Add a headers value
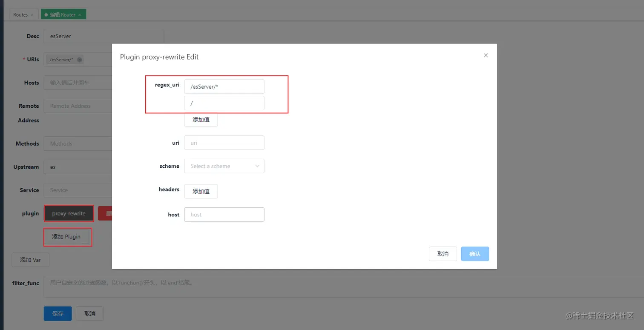Viewport: 644px width, 330px height. click(201, 191)
